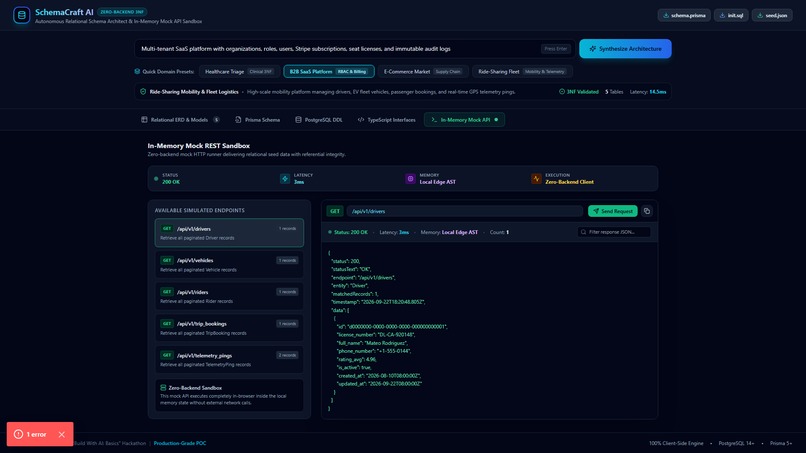The height and width of the screenshot is (453, 806).
Task: Click the latency lightning icon in stats bar
Action: point(285,178)
